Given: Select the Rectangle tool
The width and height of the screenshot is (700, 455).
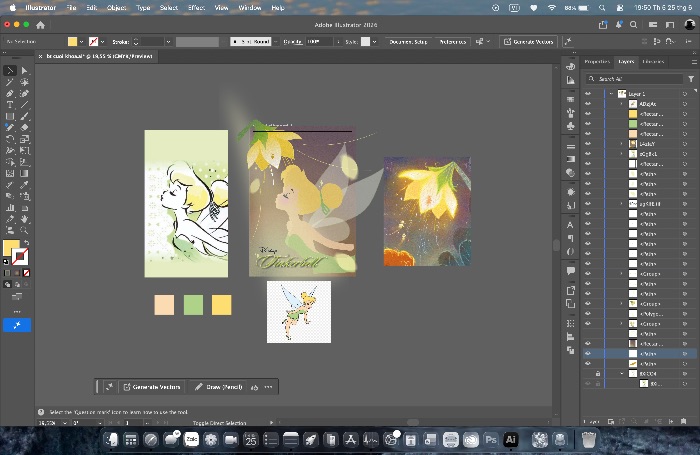Looking at the screenshot, I should (x=10, y=116).
